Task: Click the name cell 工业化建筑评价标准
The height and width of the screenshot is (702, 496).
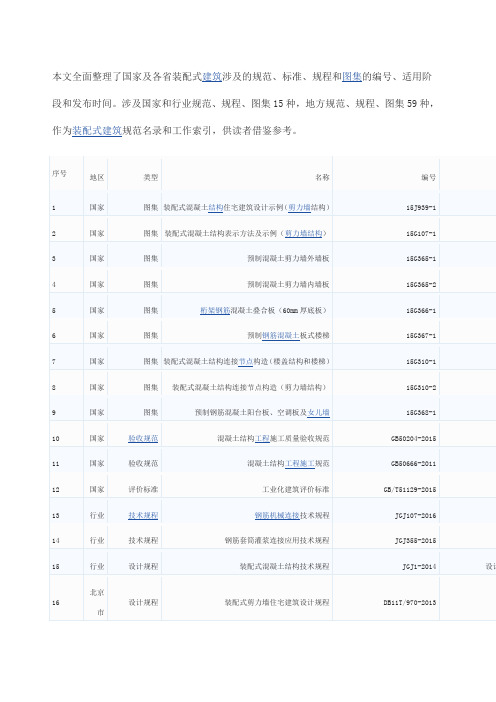Action: (296, 489)
